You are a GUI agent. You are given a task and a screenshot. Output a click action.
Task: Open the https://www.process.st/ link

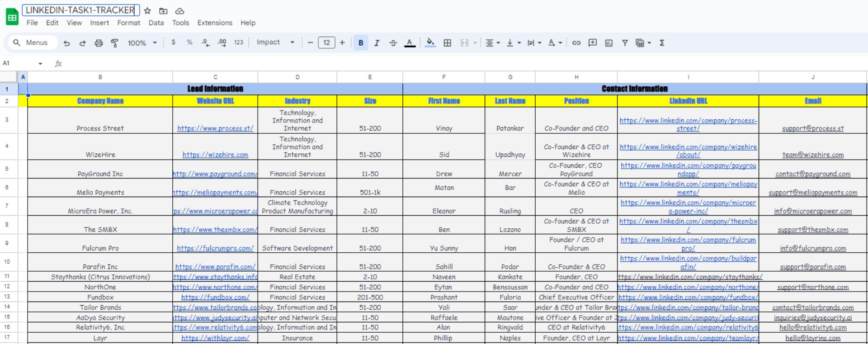pyautogui.click(x=215, y=128)
